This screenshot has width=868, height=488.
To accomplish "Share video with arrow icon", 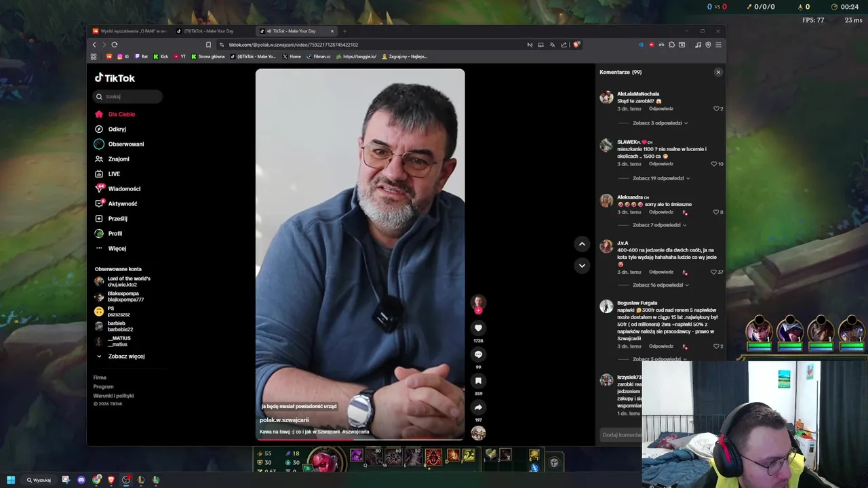I will [x=478, y=407].
